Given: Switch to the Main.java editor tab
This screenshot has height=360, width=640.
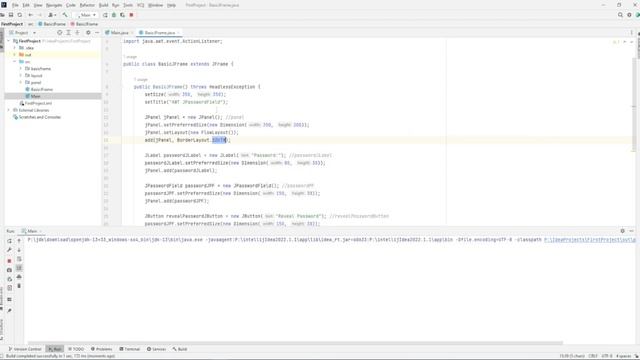Looking at the screenshot, I should tap(117, 33).
